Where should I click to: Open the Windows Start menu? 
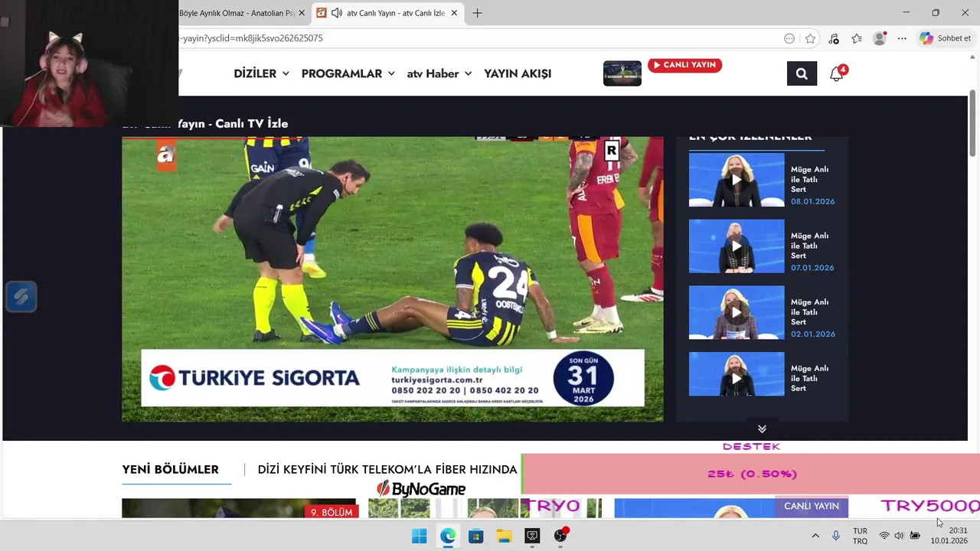coord(420,536)
